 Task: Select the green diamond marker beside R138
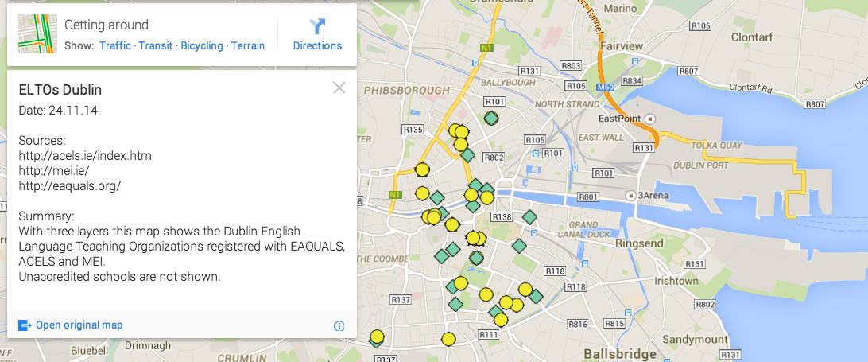coord(529,217)
